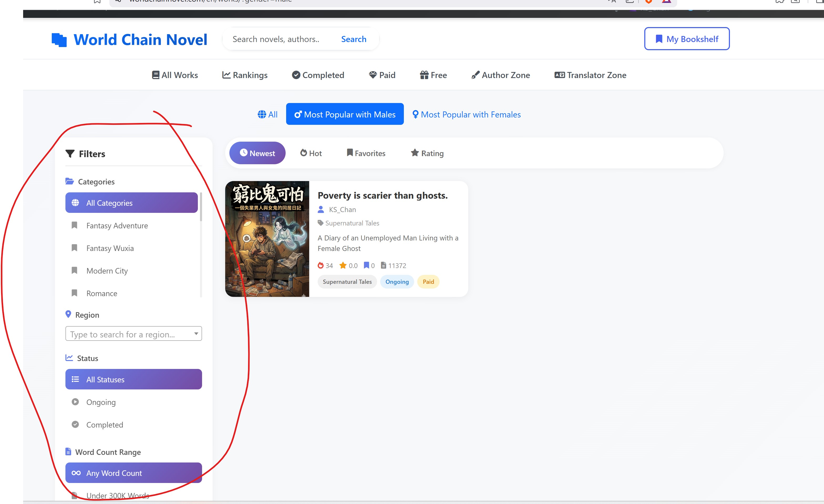Choose the Modern City category
The image size is (824, 504).
pos(131,271)
